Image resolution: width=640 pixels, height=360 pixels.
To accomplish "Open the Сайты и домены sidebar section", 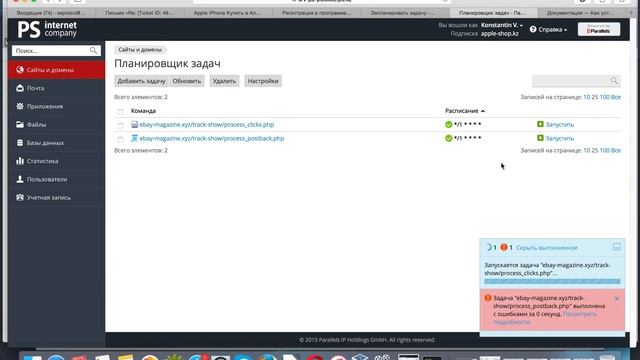I will [x=56, y=70].
